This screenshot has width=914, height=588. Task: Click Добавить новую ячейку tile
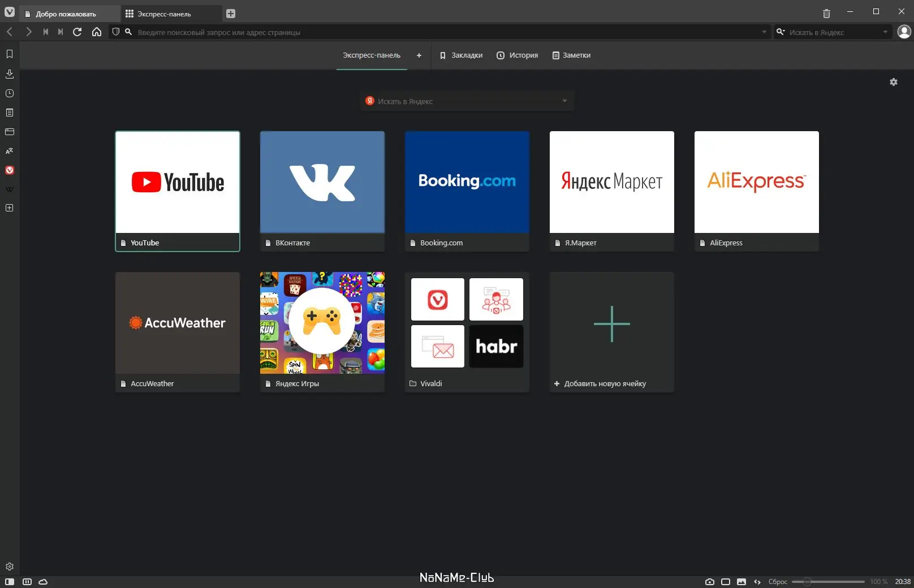tap(612, 332)
